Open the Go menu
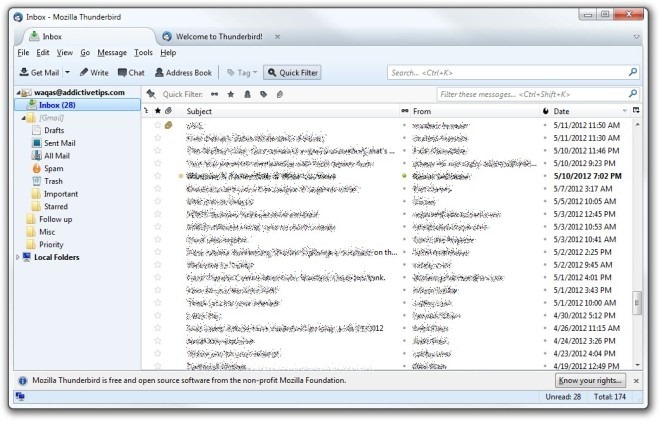The width and height of the screenshot is (660, 421). coord(85,53)
